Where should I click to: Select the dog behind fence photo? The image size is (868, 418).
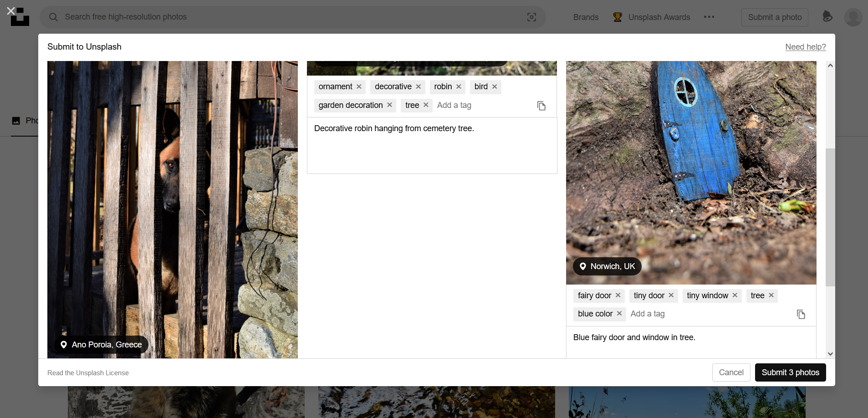point(173,209)
